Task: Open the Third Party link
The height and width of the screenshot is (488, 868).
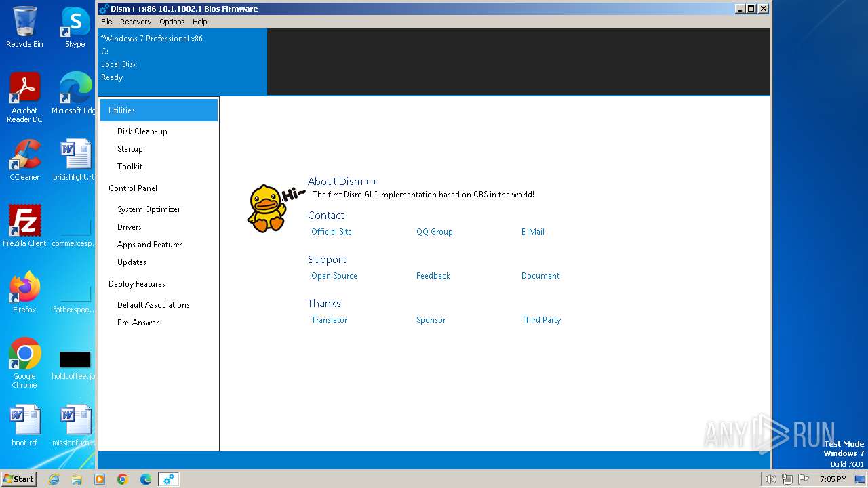Action: pyautogui.click(x=541, y=320)
